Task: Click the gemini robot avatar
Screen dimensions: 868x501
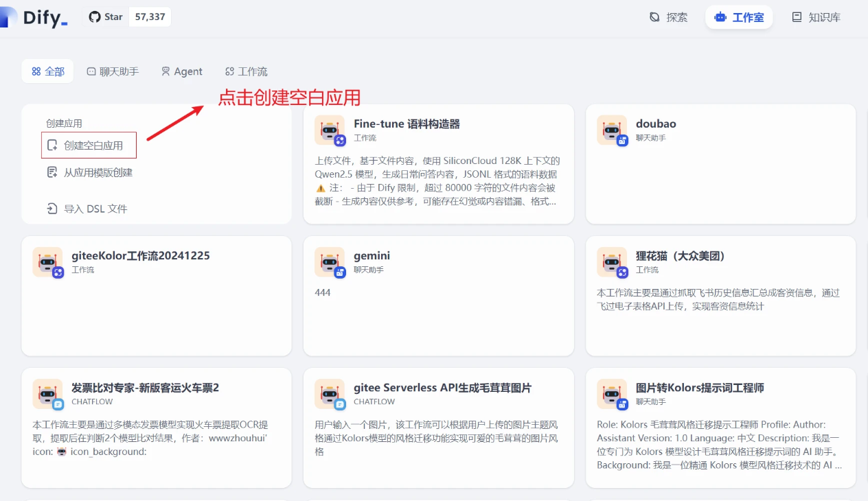Action: tap(330, 262)
